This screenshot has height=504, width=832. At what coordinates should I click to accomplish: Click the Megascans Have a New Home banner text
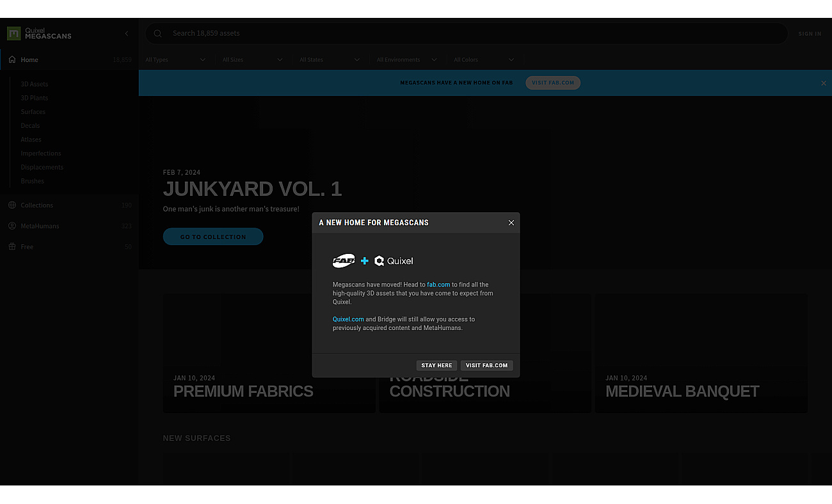point(456,83)
